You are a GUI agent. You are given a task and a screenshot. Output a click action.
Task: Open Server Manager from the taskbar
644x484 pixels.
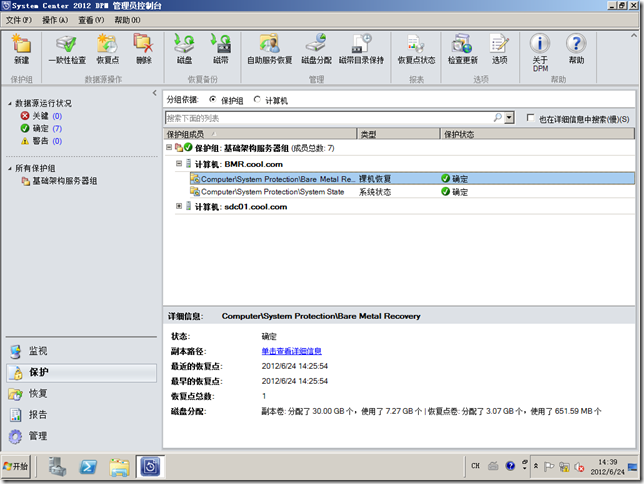pyautogui.click(x=58, y=467)
